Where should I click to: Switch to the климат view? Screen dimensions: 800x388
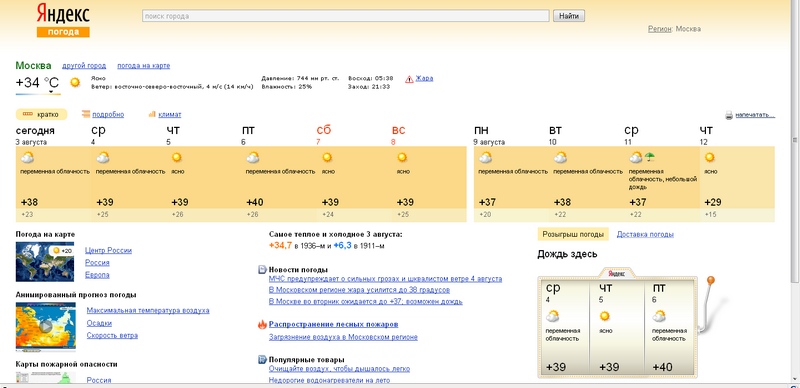170,115
